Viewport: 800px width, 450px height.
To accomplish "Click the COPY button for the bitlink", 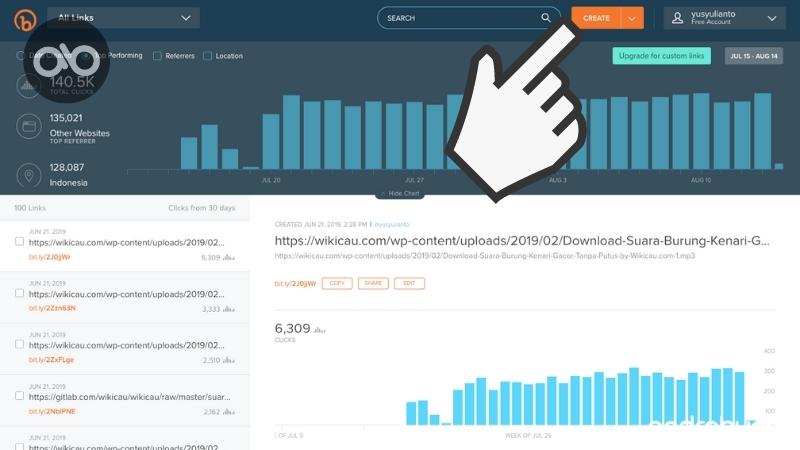I will click(x=337, y=283).
